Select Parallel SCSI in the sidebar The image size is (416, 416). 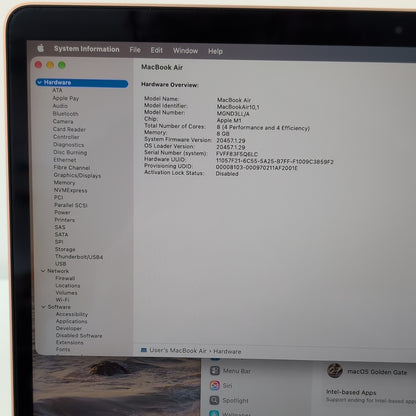(71, 205)
